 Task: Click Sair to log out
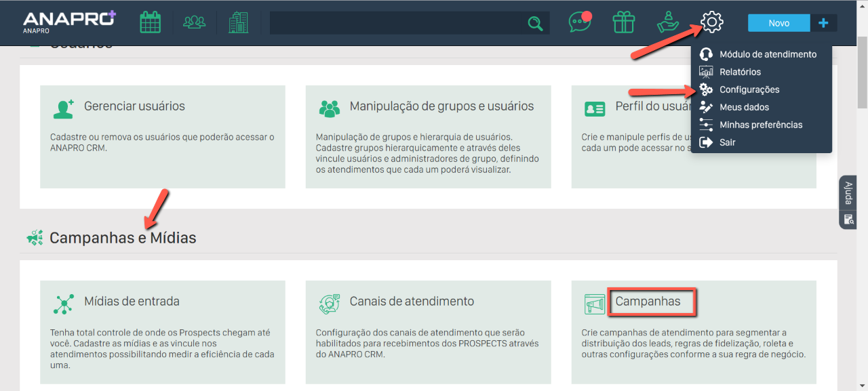[727, 142]
